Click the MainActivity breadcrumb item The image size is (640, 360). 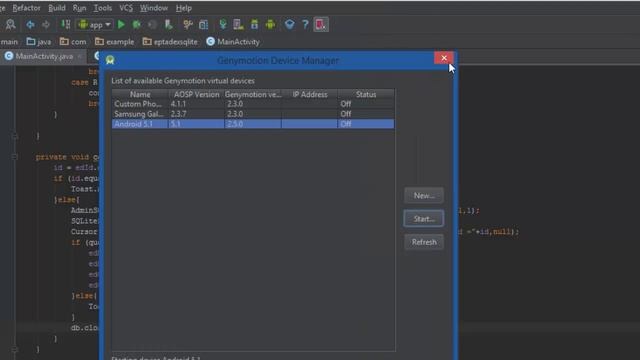233,42
